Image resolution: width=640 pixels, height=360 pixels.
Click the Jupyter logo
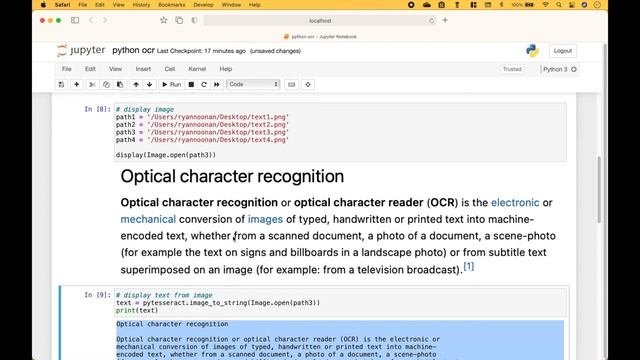(x=81, y=51)
